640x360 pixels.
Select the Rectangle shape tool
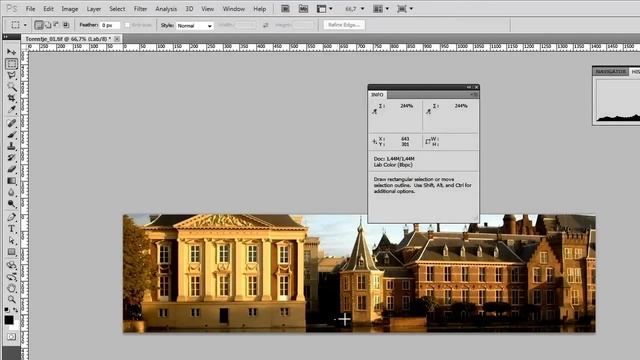click(11, 252)
